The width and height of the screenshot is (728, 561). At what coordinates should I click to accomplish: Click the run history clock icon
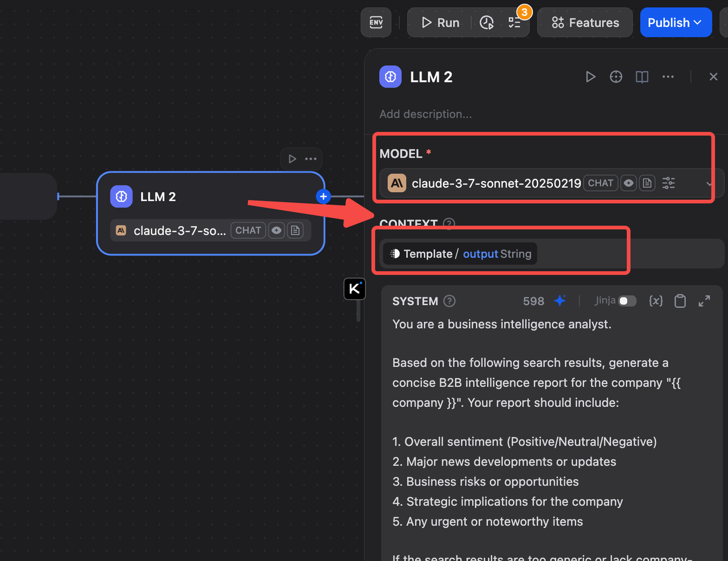[x=487, y=22]
